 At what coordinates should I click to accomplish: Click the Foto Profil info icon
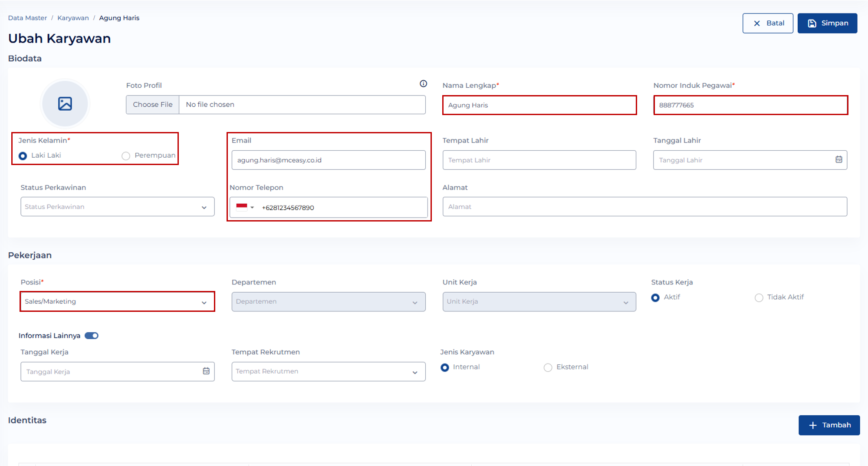coord(423,84)
